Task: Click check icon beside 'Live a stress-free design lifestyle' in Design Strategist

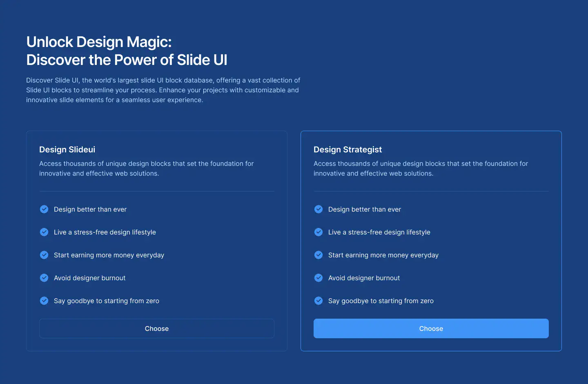Action: click(318, 232)
